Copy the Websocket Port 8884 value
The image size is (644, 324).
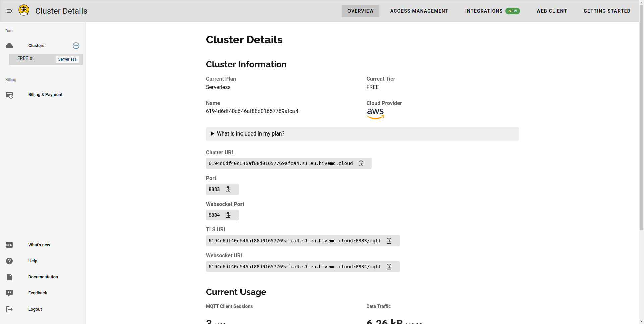pyautogui.click(x=228, y=215)
